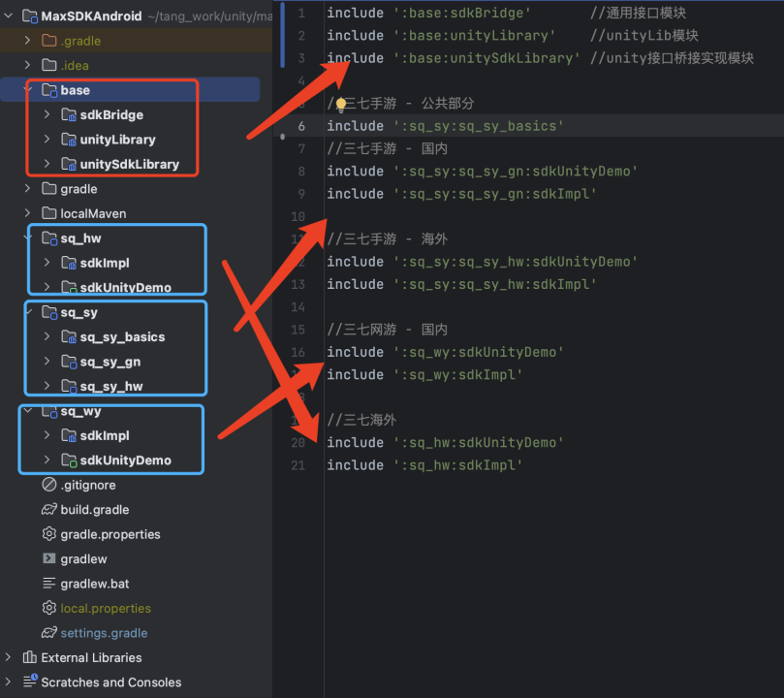Click the Scratches and Consoles icon

click(x=30, y=681)
